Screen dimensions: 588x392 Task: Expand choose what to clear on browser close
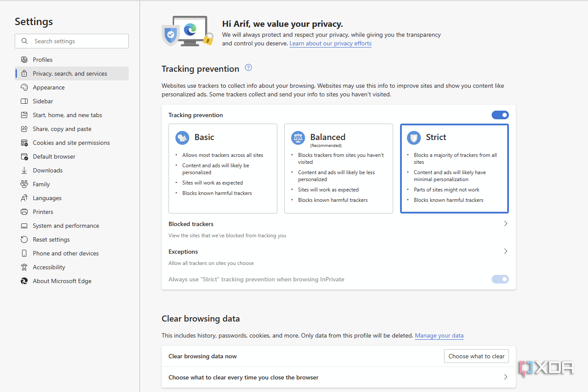tap(505, 377)
